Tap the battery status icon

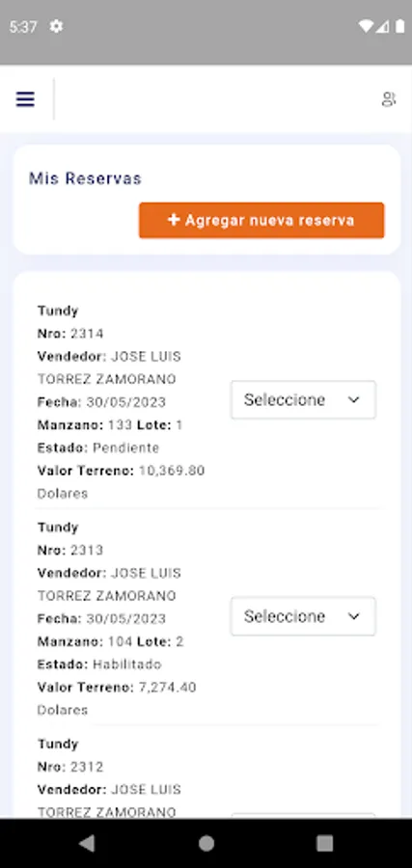pyautogui.click(x=399, y=26)
